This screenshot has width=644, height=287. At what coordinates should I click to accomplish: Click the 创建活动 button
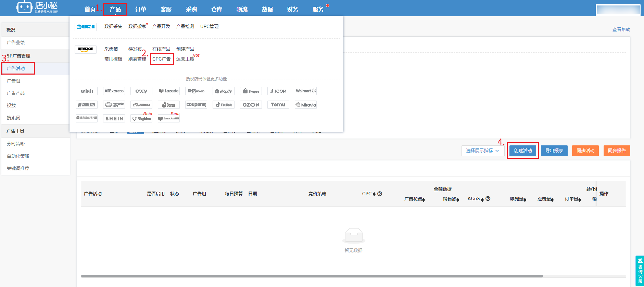click(x=523, y=151)
